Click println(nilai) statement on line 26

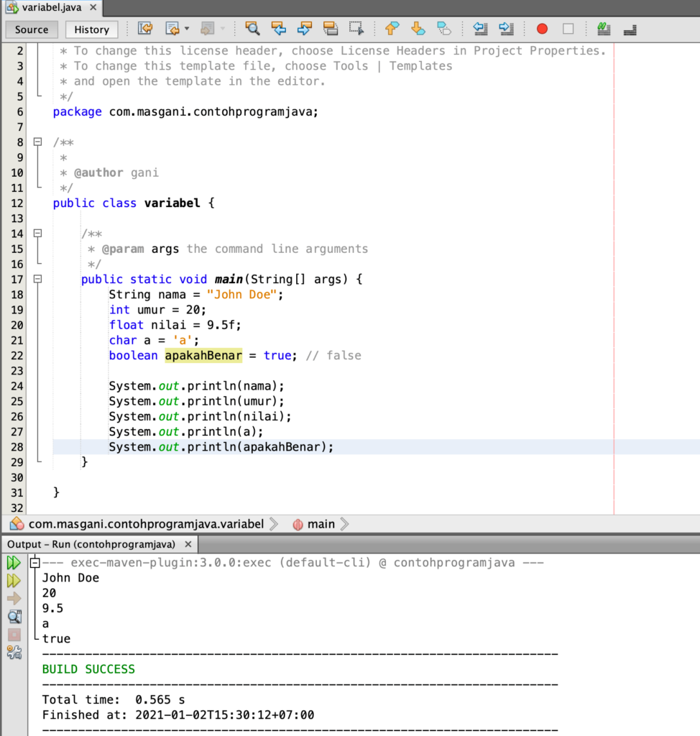point(200,417)
